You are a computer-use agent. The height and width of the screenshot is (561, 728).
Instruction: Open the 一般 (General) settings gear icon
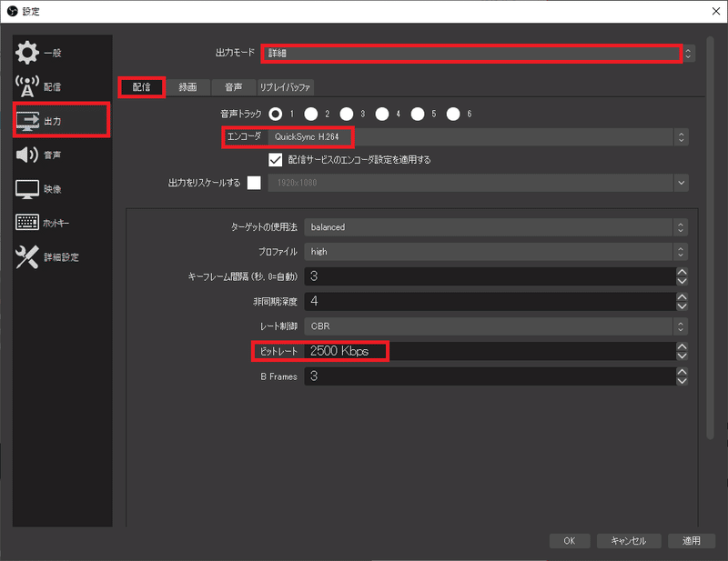[x=27, y=53]
